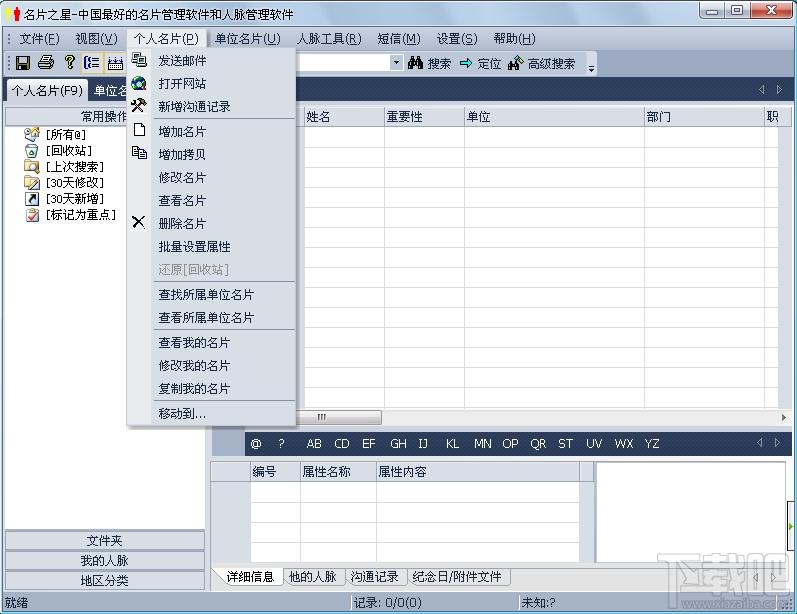Click the calendar toolbar icon

pos(115,63)
